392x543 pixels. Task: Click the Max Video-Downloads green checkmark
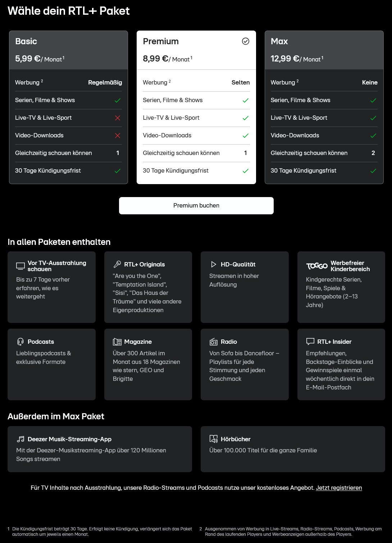pos(373,136)
